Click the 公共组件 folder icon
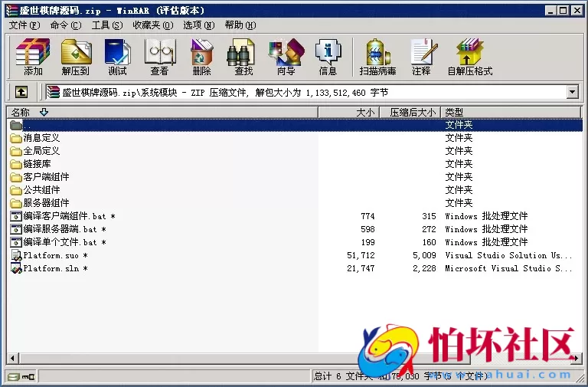 pyautogui.click(x=16, y=190)
